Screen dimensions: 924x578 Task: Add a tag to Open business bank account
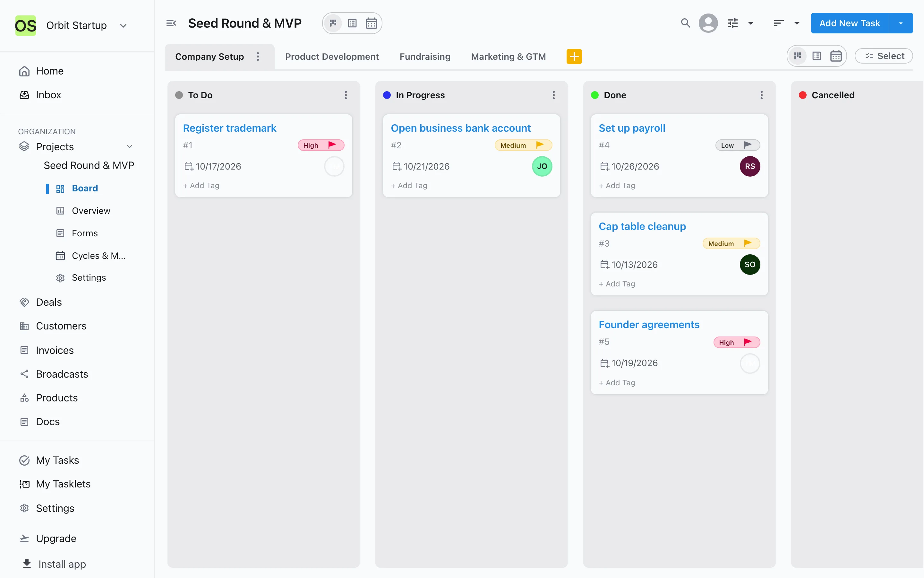(409, 185)
